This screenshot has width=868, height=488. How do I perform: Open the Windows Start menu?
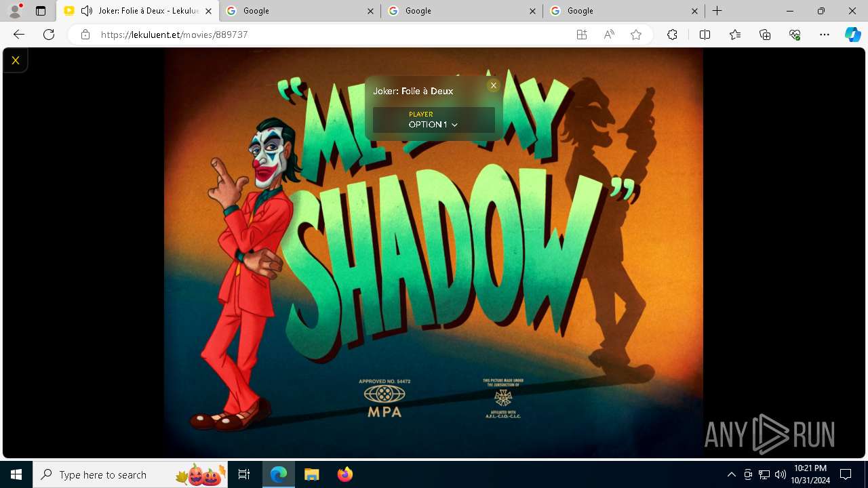pyautogui.click(x=16, y=474)
